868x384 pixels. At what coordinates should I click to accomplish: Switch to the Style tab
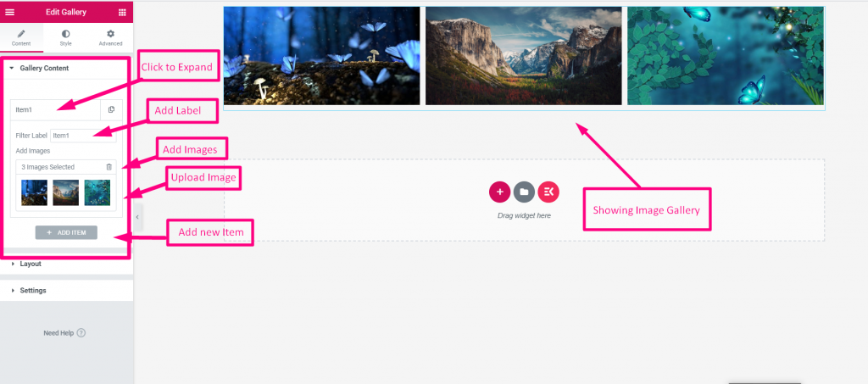[x=66, y=38]
